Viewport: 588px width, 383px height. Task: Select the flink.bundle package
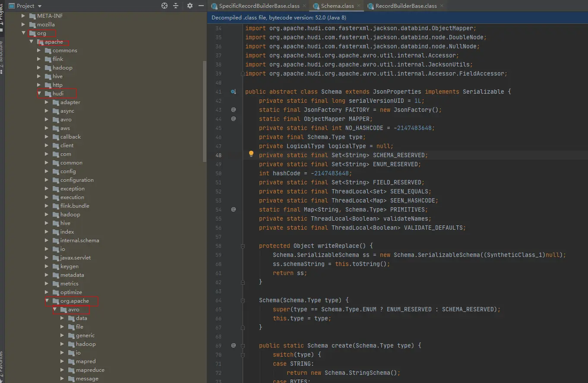(x=75, y=206)
